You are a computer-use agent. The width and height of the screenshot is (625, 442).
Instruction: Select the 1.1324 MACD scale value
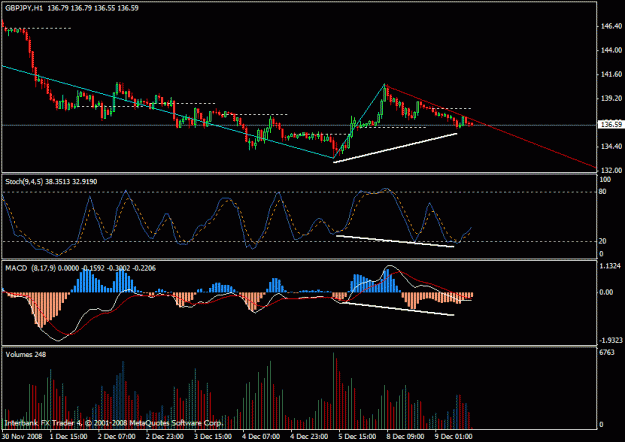[610, 266]
